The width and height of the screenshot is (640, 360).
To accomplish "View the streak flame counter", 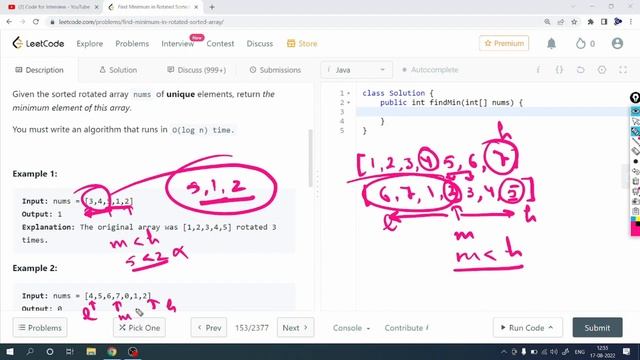I will pos(585,43).
